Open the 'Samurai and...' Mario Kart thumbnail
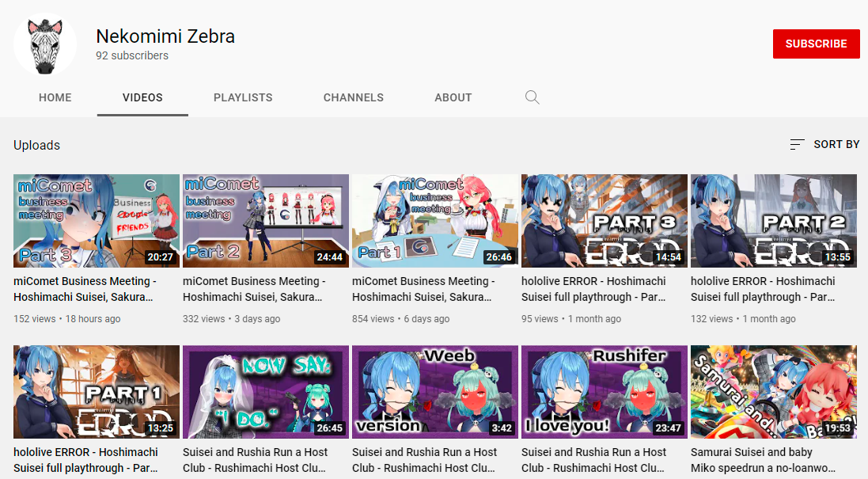This screenshot has width=868, height=479. click(774, 392)
